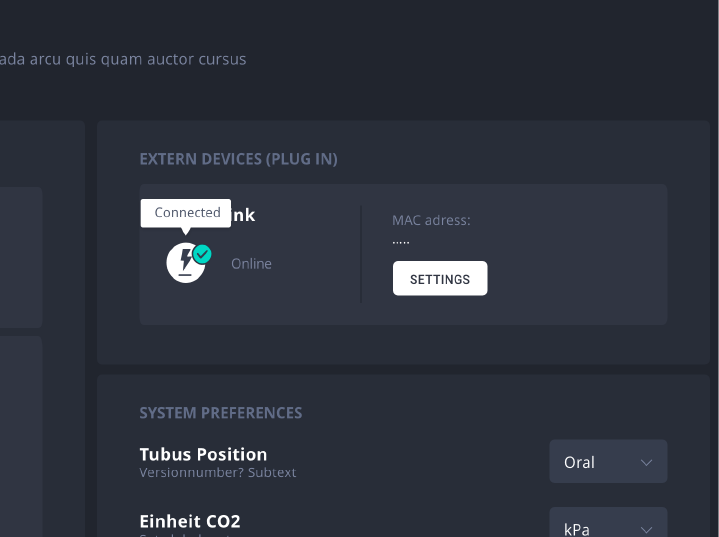Open the device SETTINGS button

point(440,279)
